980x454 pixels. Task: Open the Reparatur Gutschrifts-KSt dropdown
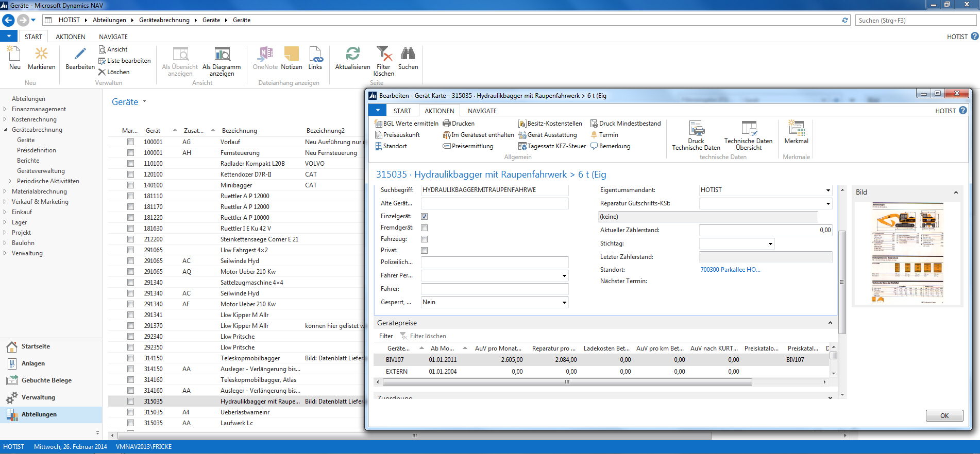(x=828, y=204)
